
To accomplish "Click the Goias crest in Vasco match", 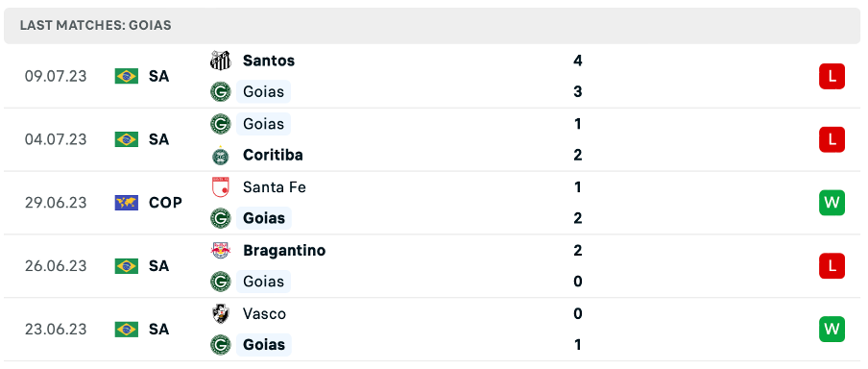I will click(220, 345).
